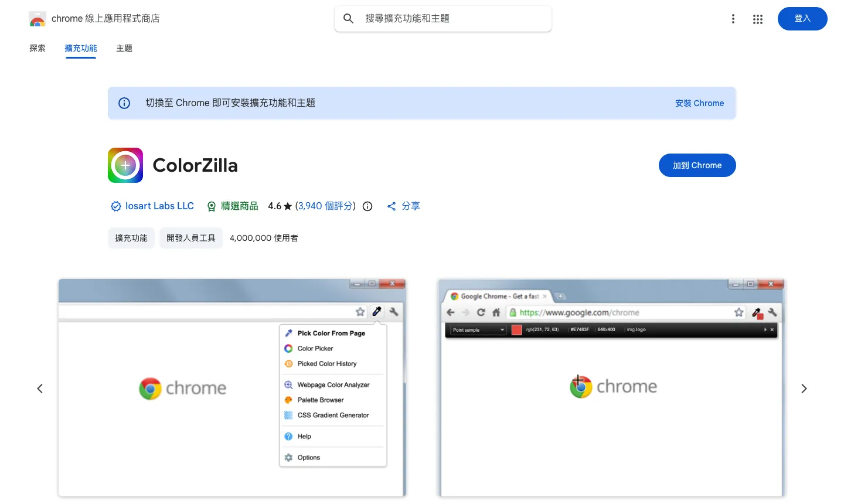Open the second screenshot showing the point sample bar
844x504 pixels.
point(611,388)
